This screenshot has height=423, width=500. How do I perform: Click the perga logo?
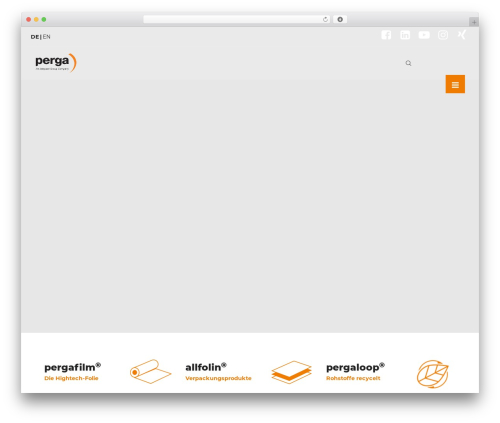coord(56,63)
